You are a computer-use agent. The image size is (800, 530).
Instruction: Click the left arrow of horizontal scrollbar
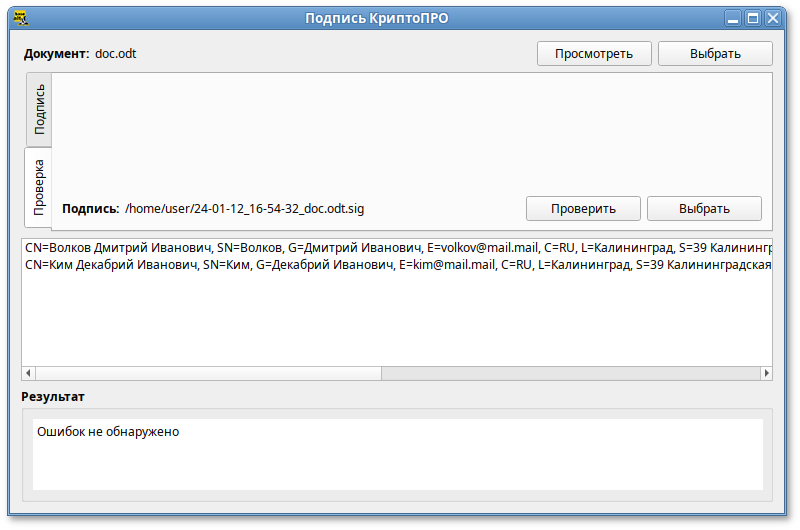(x=29, y=373)
